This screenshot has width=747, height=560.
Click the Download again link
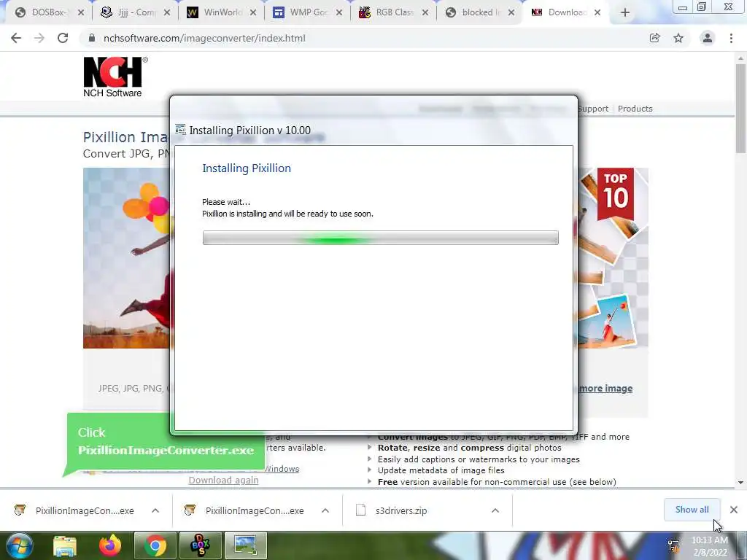(223, 480)
